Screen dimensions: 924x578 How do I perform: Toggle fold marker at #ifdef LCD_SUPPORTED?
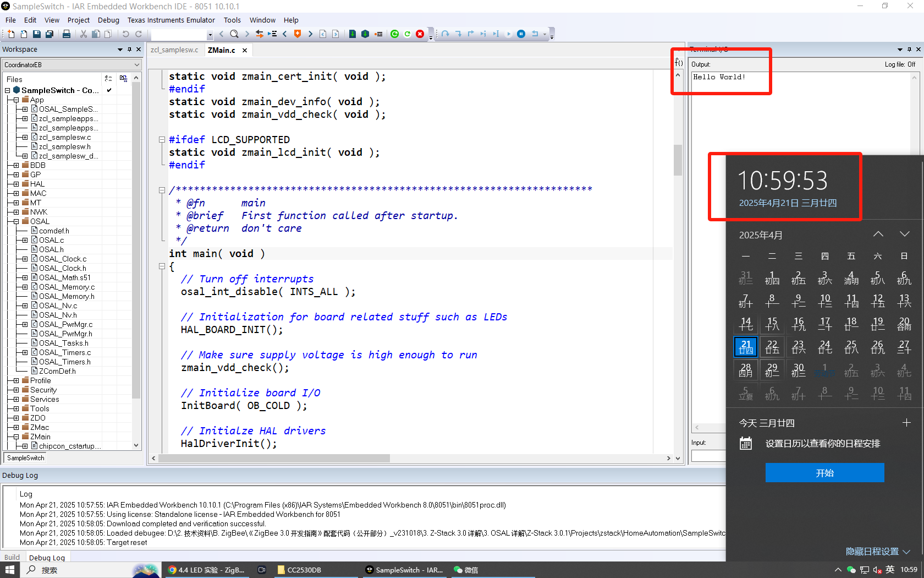(x=162, y=140)
